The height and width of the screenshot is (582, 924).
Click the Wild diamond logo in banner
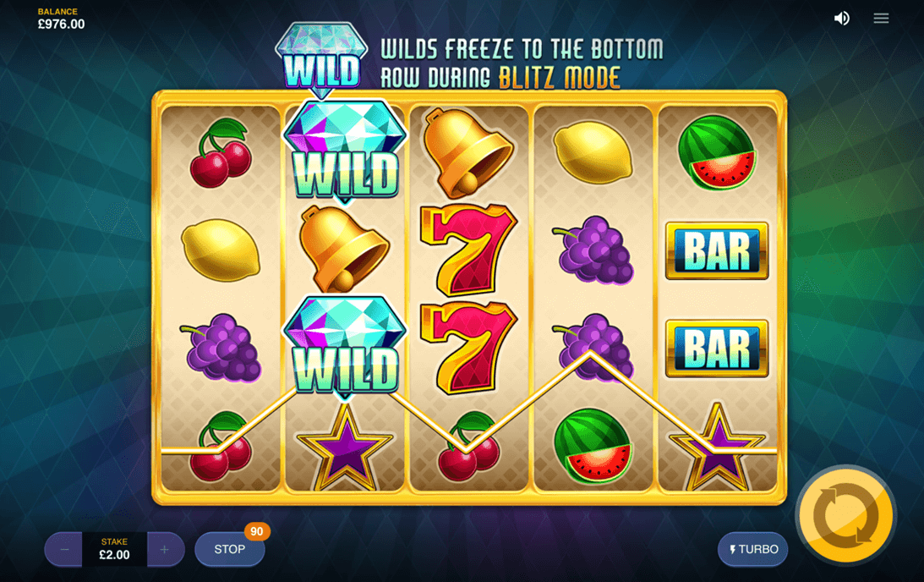pyautogui.click(x=322, y=59)
